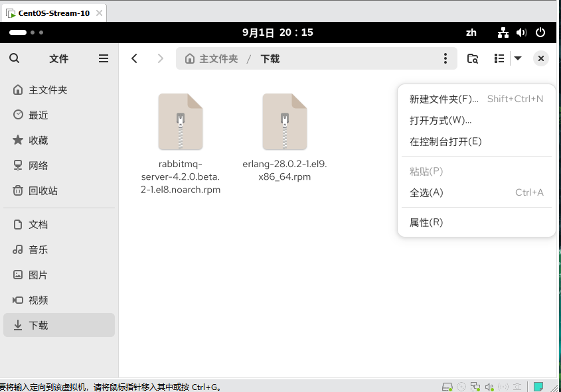
Task: Click the hard disk status icon in VM bar
Action: (x=447, y=387)
